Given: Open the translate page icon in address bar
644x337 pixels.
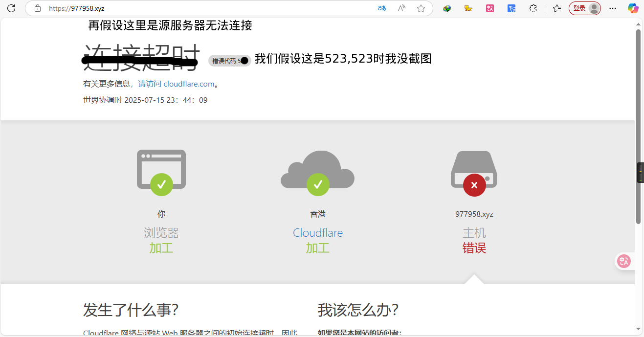Looking at the screenshot, I should 382,8.
